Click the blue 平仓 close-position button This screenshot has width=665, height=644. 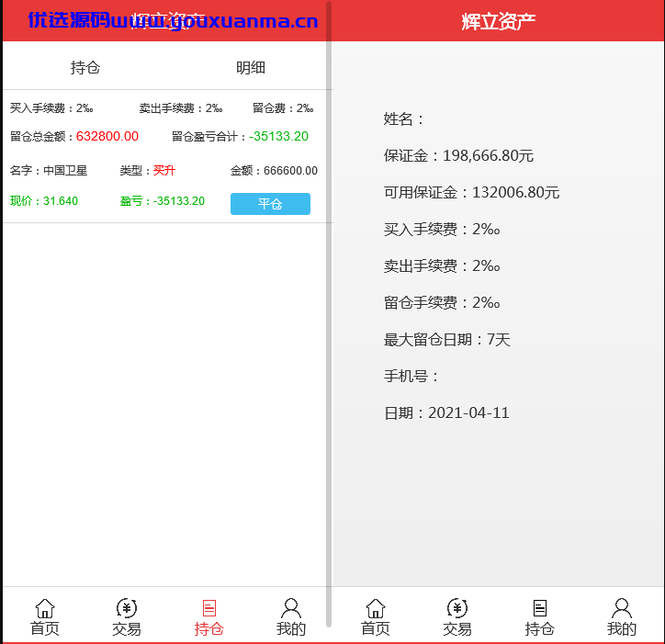pyautogui.click(x=270, y=204)
